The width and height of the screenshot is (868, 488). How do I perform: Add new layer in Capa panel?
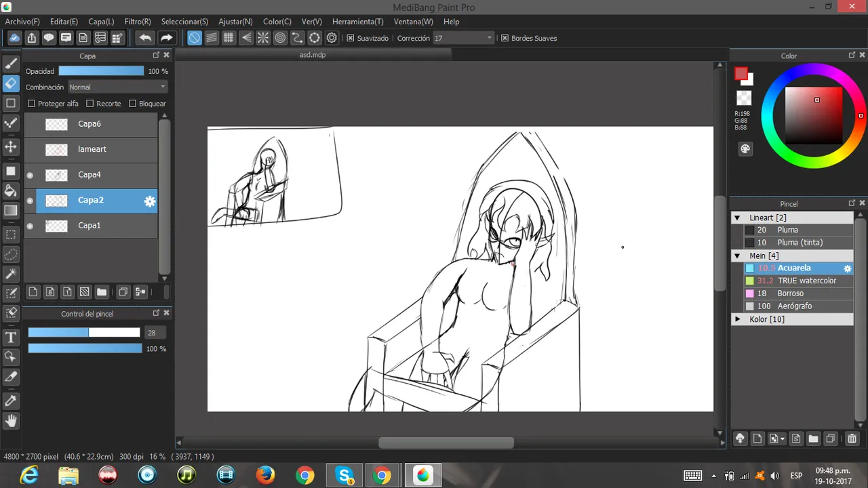(x=33, y=292)
